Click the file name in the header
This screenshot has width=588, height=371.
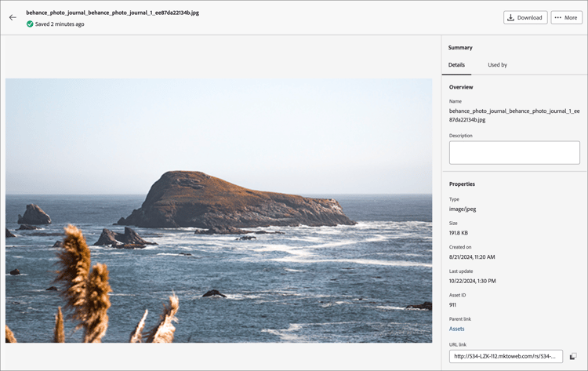click(x=112, y=13)
